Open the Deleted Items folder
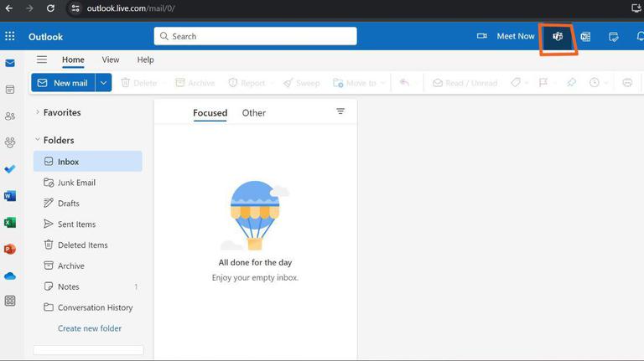 88,245
